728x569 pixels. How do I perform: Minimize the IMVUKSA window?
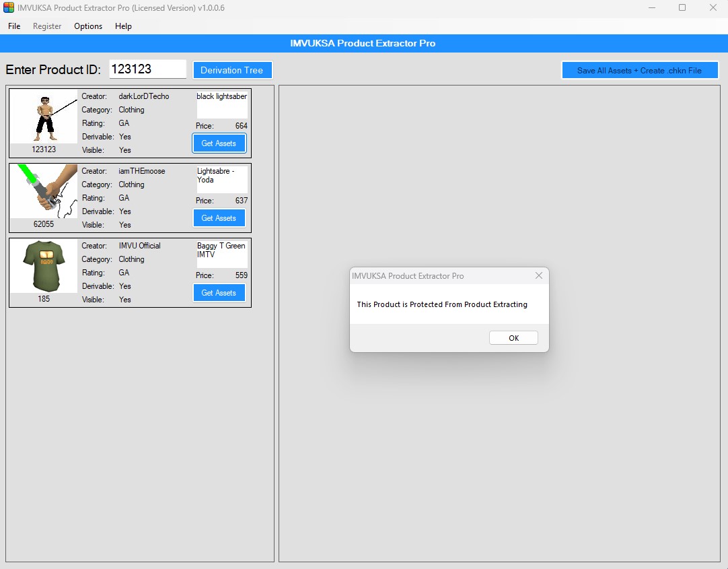pyautogui.click(x=652, y=8)
